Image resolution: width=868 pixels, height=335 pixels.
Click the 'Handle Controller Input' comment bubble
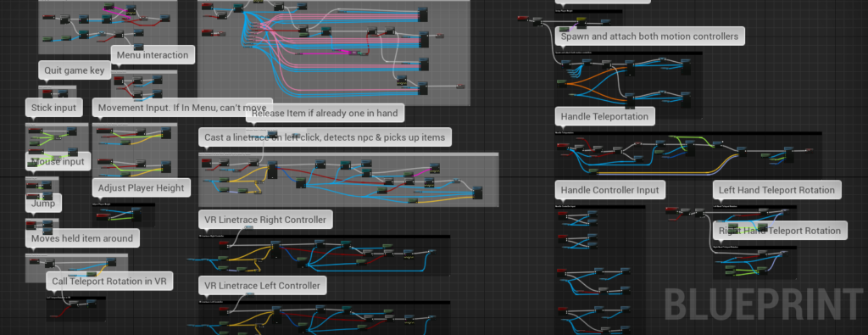point(610,190)
